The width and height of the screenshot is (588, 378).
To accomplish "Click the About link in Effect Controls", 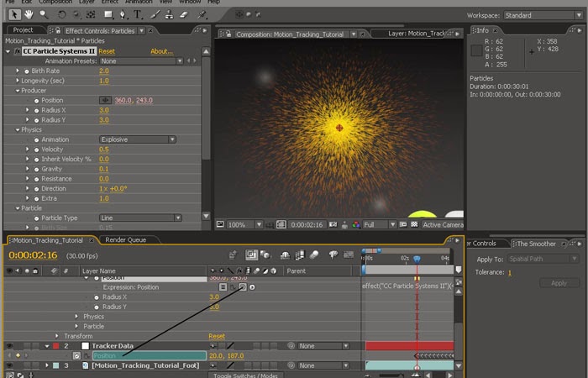I will point(161,51).
